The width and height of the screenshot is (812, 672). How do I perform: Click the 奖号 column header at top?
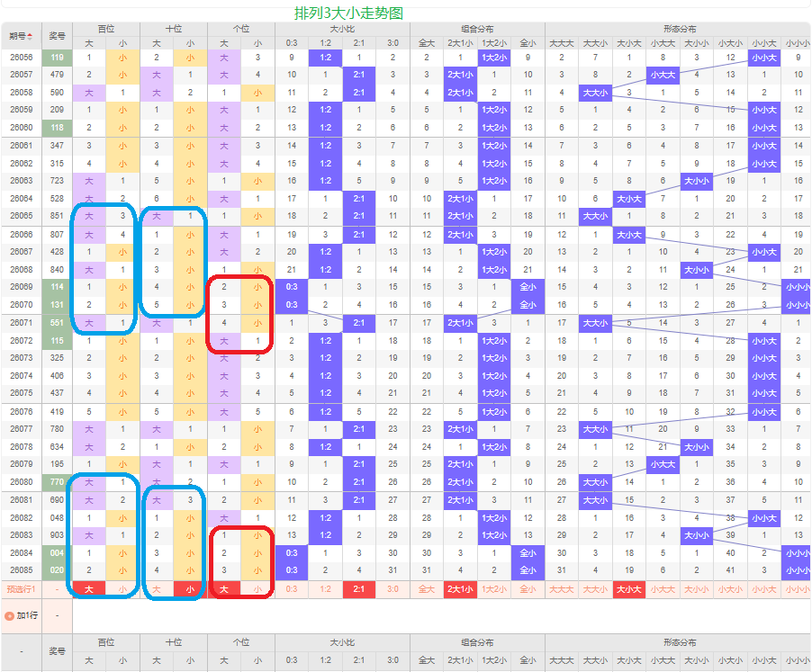57,36
